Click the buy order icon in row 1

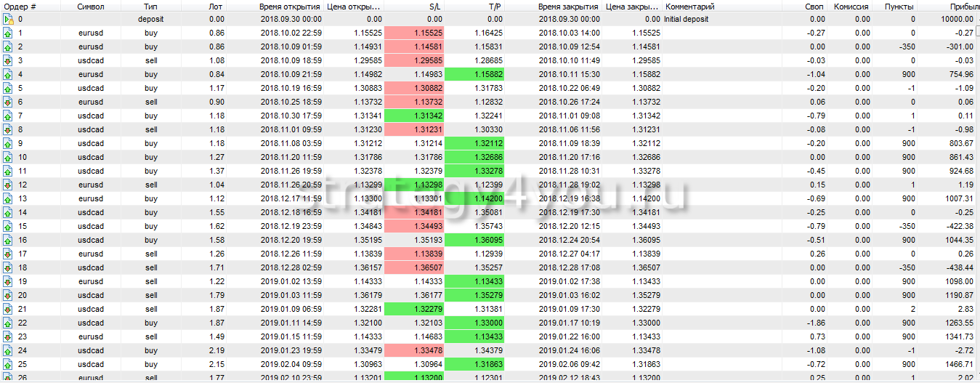click(8, 33)
